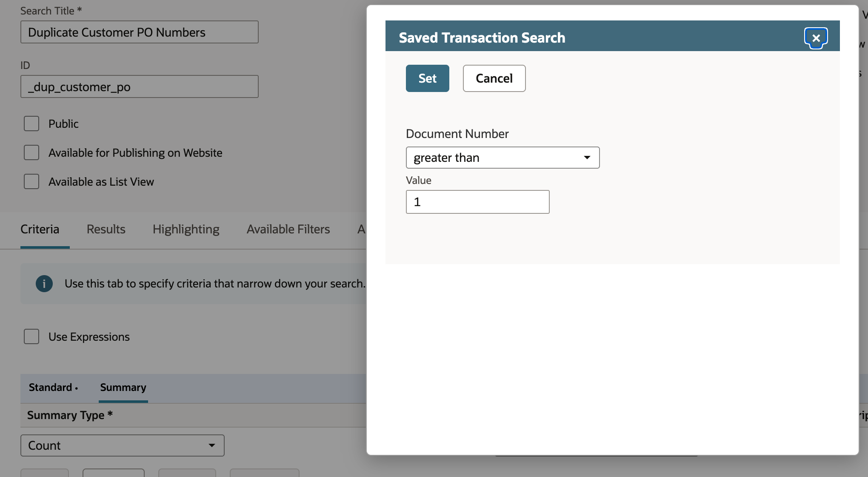Enable the Use Expressions checkbox
Screen dimensions: 868x477
31,337
